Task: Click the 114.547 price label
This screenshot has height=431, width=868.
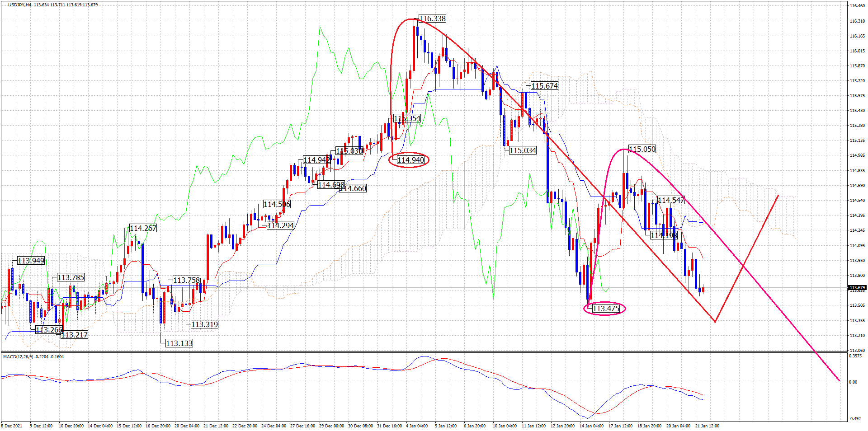Action: pyautogui.click(x=671, y=200)
